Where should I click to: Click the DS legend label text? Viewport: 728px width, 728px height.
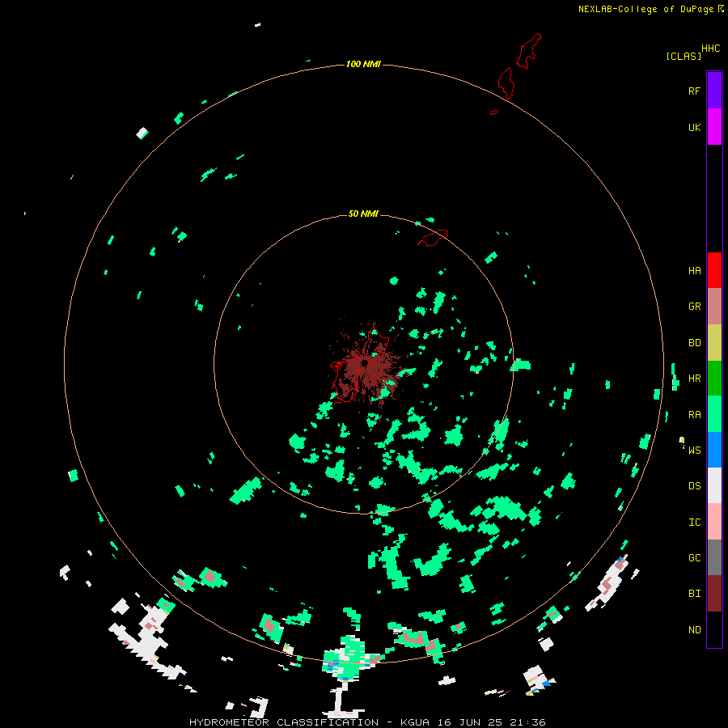click(x=694, y=486)
